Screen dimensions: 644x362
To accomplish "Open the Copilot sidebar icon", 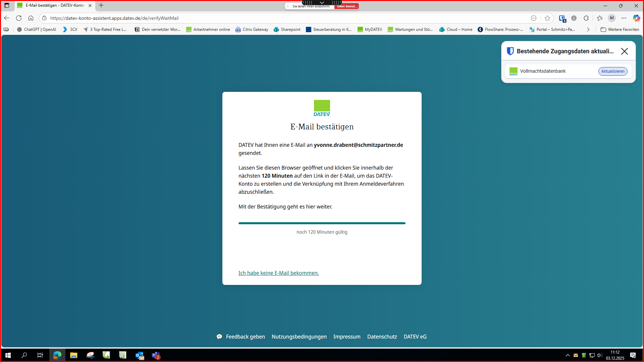I will [x=636, y=18].
